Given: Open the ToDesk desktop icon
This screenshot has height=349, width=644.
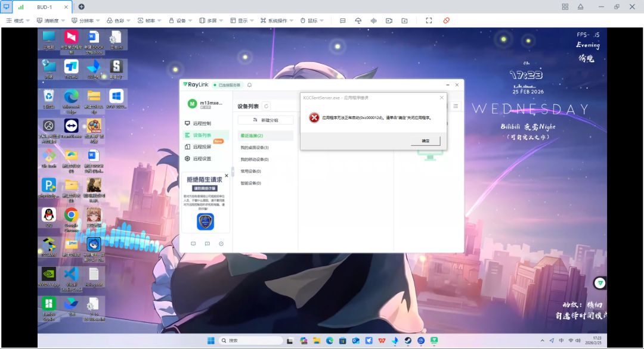Looking at the screenshot, I should tap(71, 69).
